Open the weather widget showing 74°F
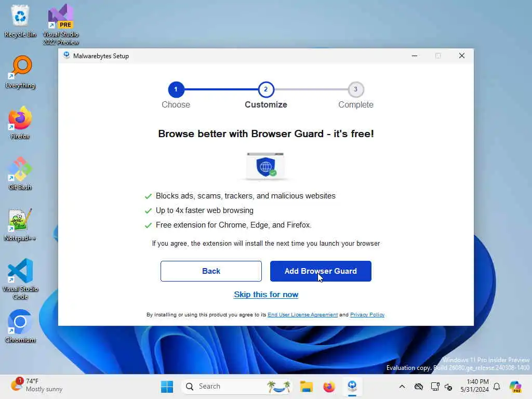 [x=36, y=385]
